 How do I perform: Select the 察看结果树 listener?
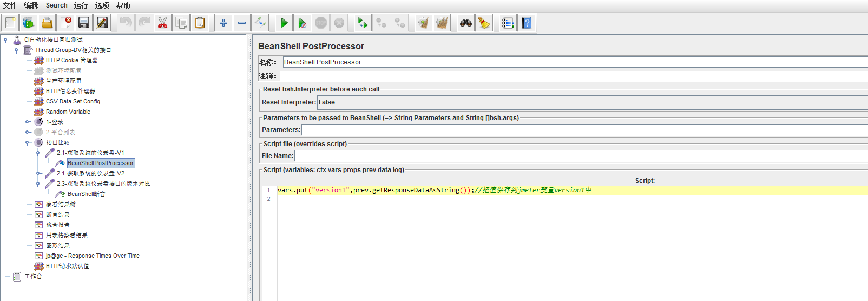pos(61,204)
